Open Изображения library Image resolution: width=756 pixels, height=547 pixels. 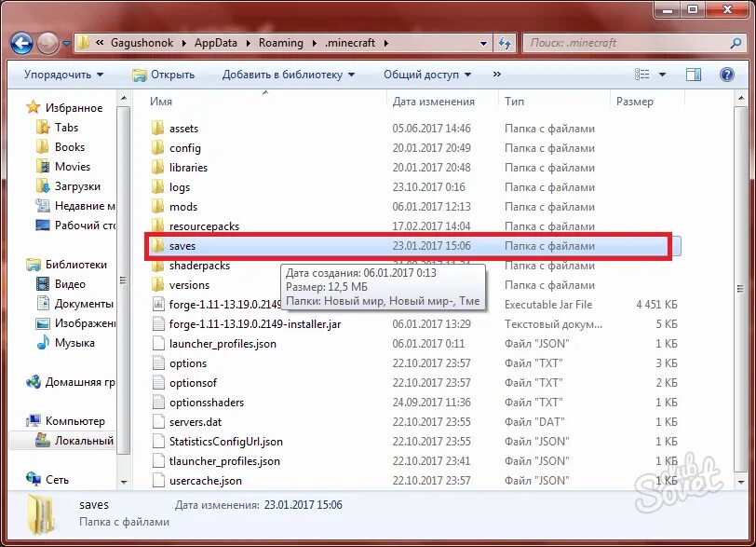coord(75,323)
